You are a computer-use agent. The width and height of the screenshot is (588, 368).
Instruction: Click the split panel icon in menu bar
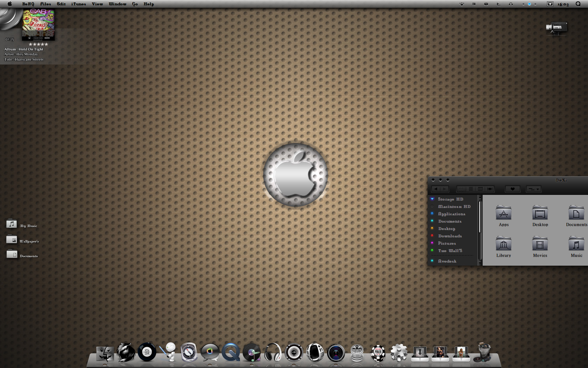(x=474, y=4)
